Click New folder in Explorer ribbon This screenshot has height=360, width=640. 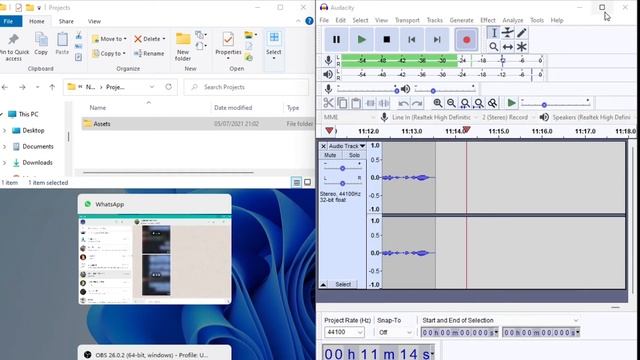[183, 47]
